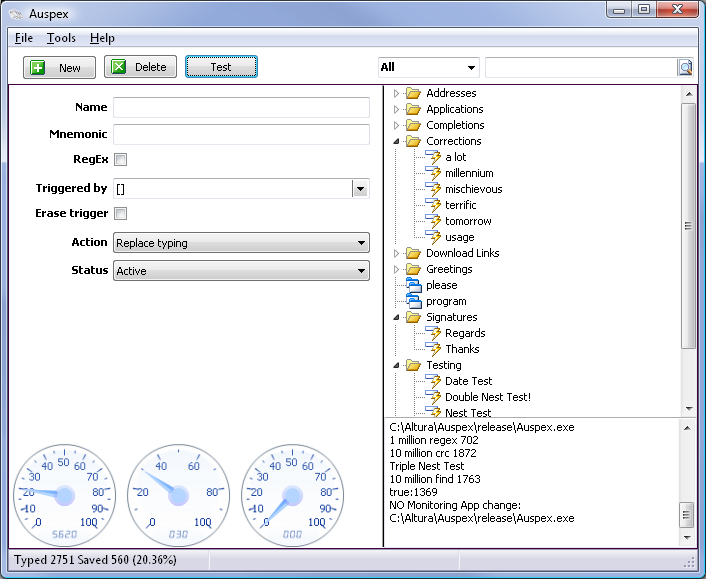
Task: Toggle the Erase trigger checkbox
Action: coord(120,213)
